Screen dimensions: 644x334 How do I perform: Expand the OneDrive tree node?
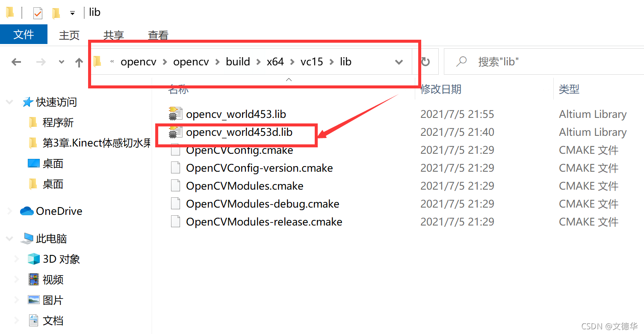pos(9,211)
